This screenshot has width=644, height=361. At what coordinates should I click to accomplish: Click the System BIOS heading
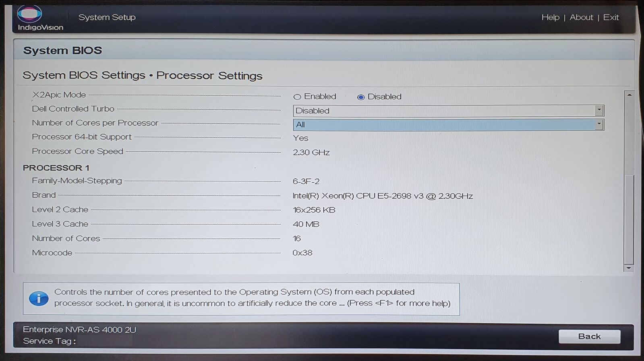click(62, 50)
